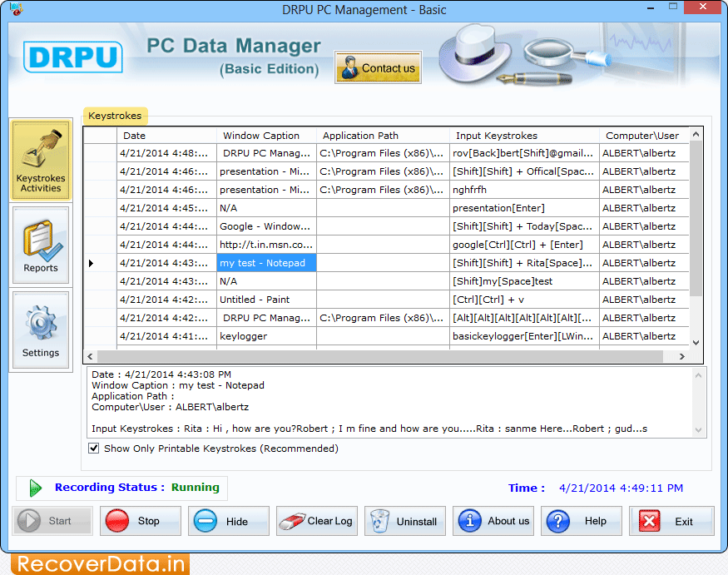Click the Contact us button

point(378,67)
